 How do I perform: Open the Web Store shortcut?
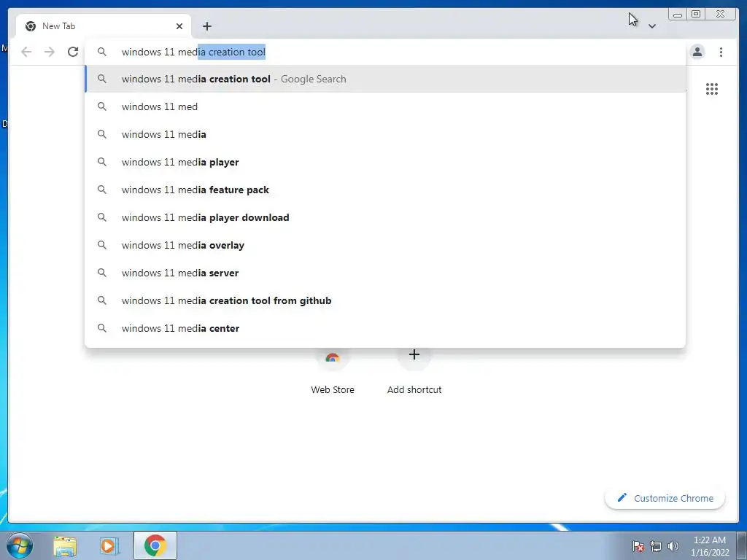click(333, 371)
